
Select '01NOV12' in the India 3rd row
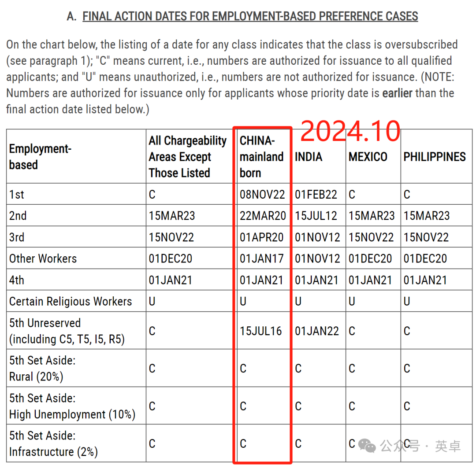[317, 237]
